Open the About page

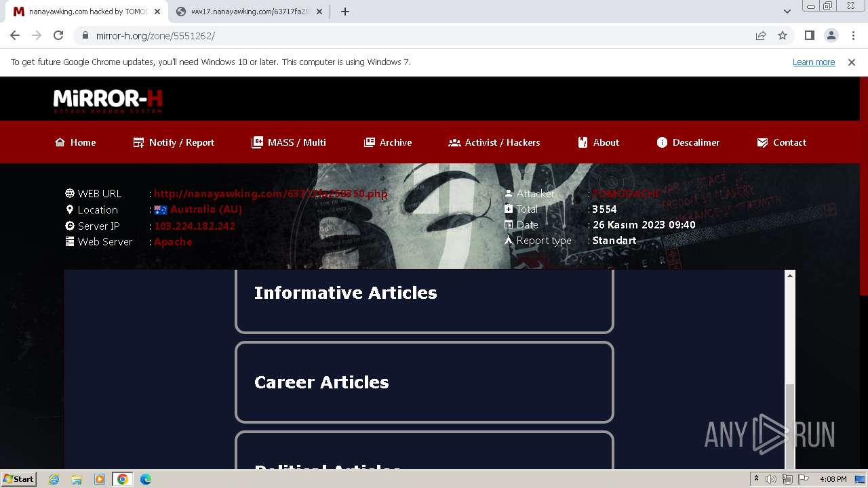598,142
